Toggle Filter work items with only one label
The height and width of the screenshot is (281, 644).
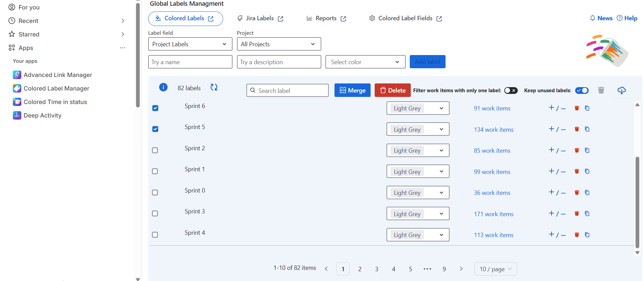511,91
